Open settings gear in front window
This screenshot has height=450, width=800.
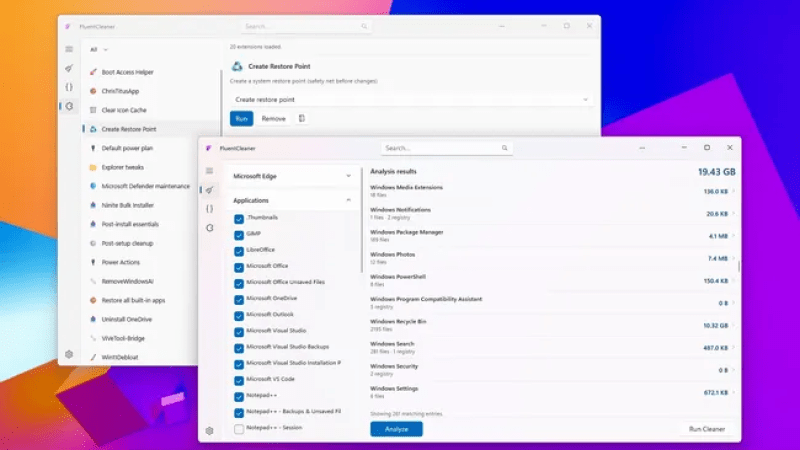click(210, 431)
